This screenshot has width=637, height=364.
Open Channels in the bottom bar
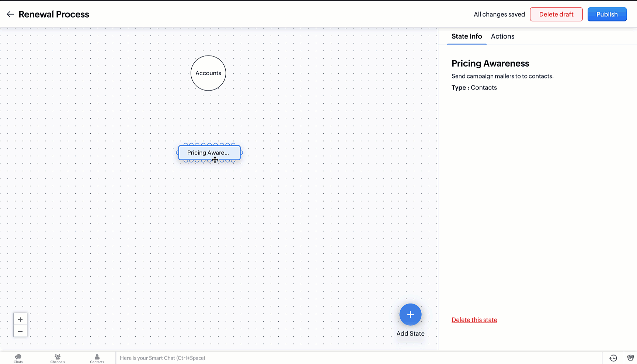58,358
